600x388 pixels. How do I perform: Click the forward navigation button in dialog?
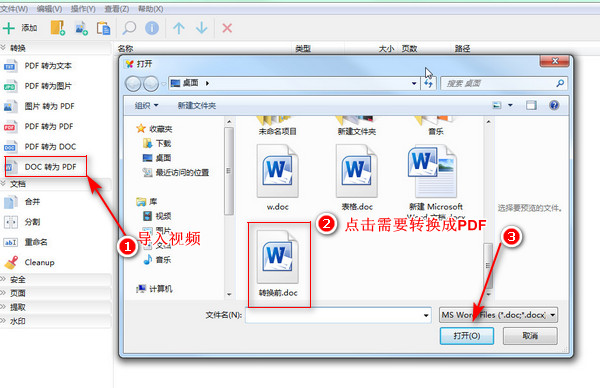click(151, 83)
